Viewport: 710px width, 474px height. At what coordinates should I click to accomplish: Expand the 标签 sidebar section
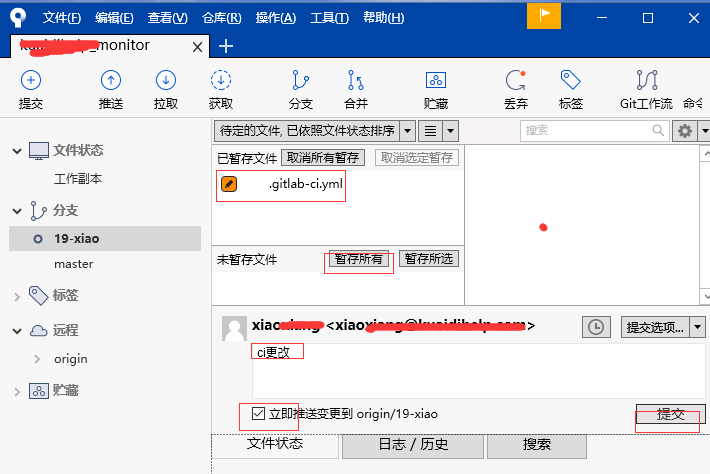pyautogui.click(x=17, y=297)
